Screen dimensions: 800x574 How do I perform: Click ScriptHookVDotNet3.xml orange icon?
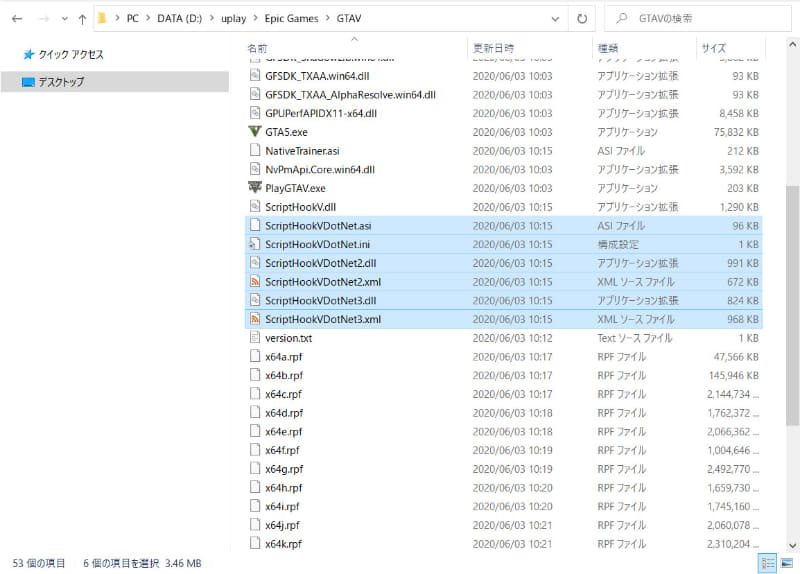tap(255, 319)
